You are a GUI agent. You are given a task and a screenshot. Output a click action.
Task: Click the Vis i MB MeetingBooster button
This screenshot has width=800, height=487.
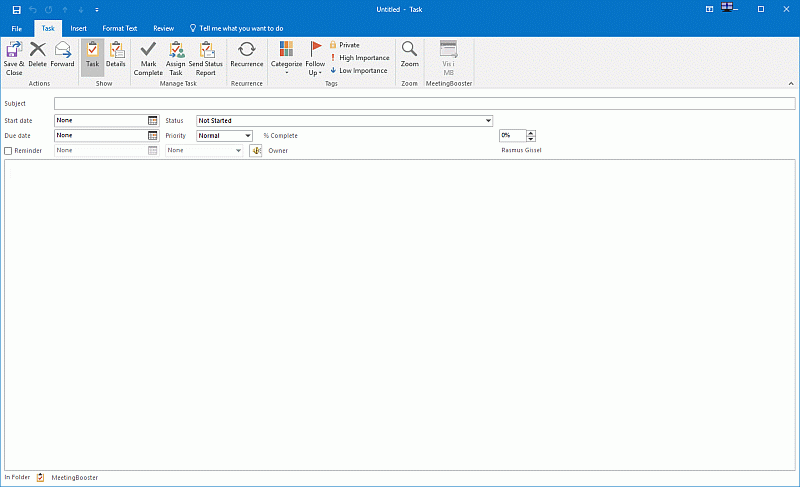pos(448,59)
